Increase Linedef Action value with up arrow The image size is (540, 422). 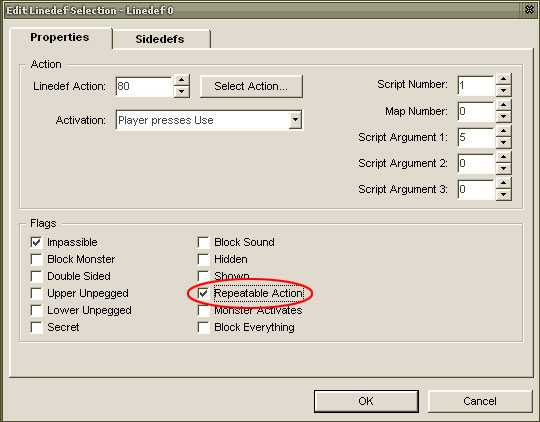tap(181, 80)
